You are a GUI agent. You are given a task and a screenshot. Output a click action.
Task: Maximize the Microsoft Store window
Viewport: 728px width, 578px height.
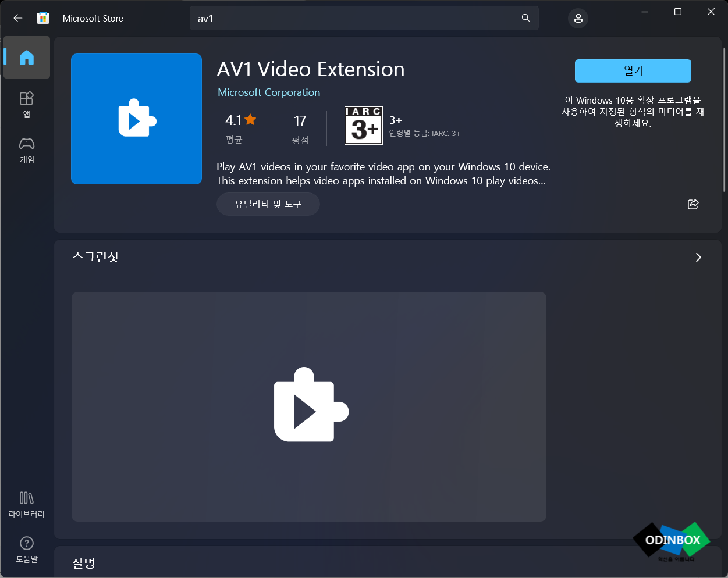pyautogui.click(x=678, y=12)
